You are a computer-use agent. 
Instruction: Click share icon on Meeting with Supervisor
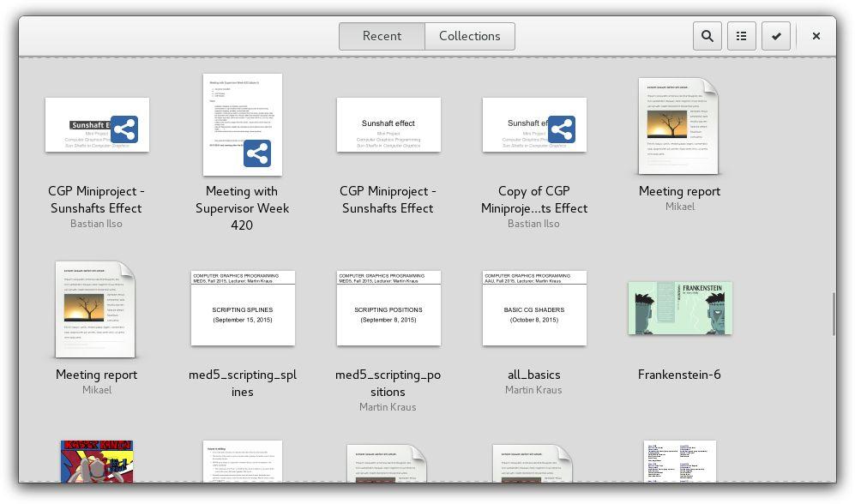click(x=256, y=153)
